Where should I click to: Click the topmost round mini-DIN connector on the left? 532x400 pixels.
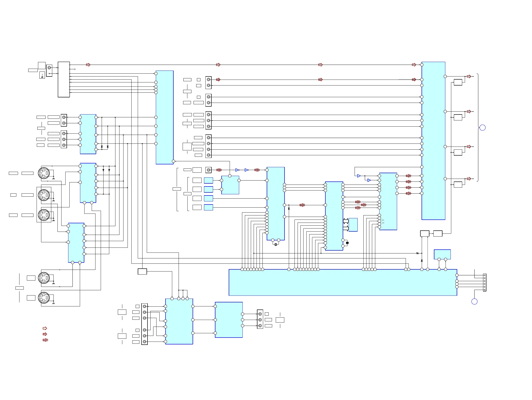tap(44, 173)
